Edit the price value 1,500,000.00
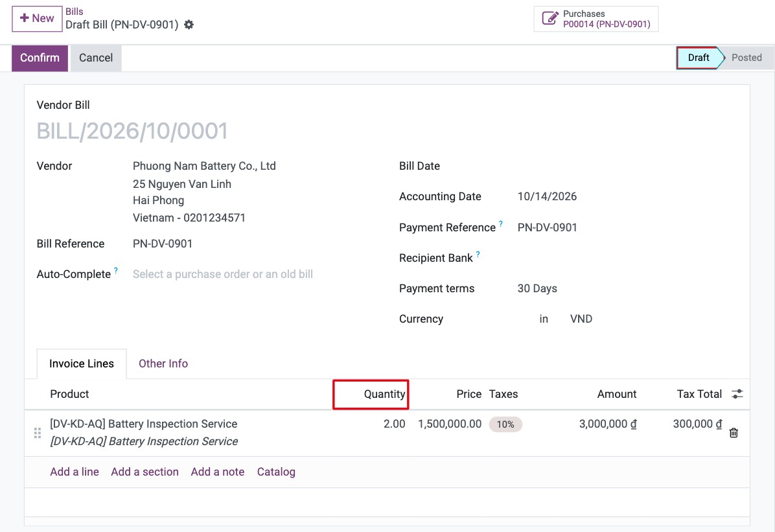Screen dimensions: 775x532 (449, 424)
